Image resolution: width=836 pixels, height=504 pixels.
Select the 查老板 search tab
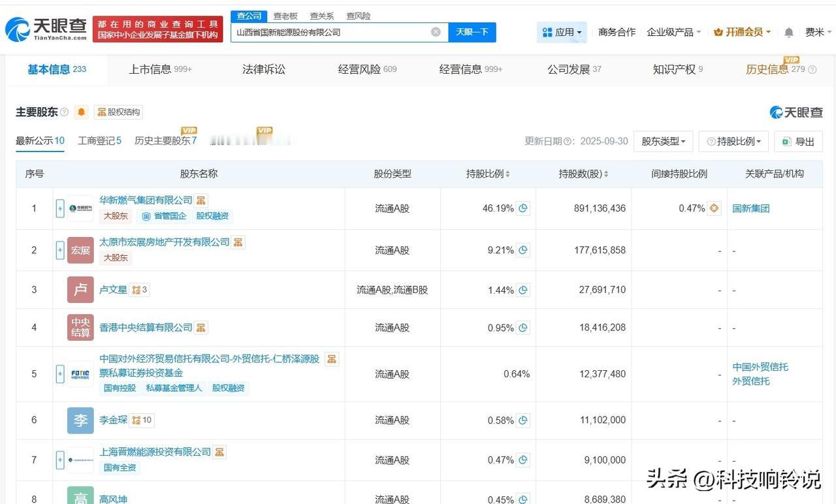[x=285, y=16]
